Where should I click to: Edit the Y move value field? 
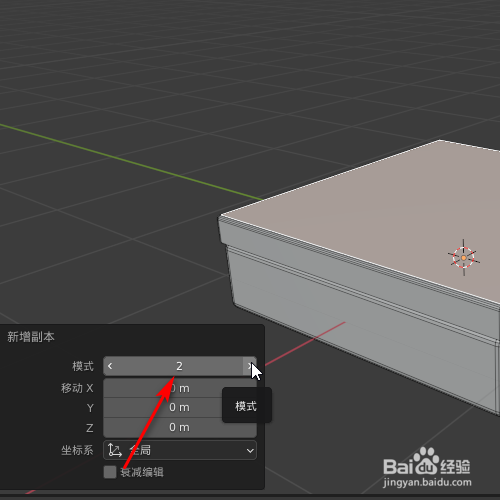[180, 407]
